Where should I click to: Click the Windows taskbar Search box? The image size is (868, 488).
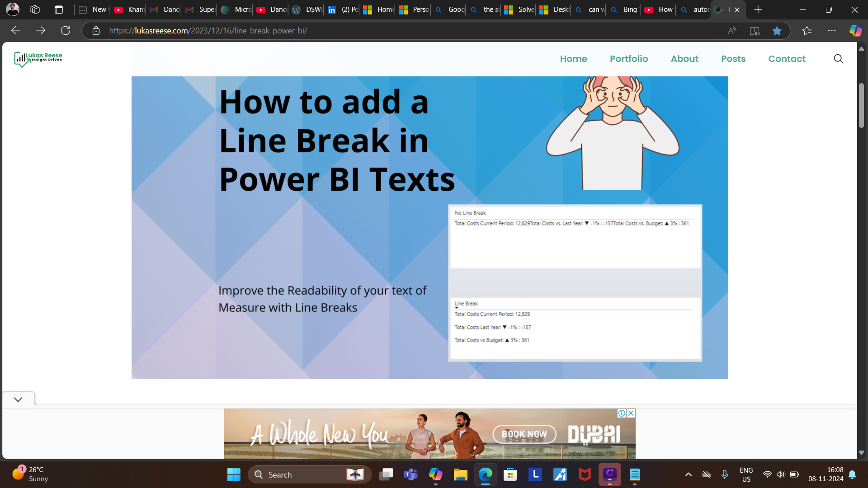310,474
